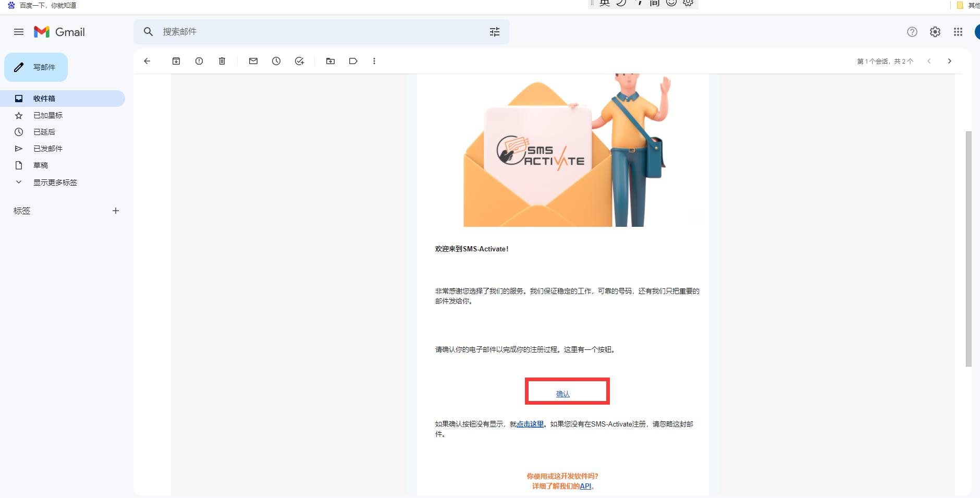Snooze the email with the clock icon
This screenshot has height=498, width=980.
(x=276, y=61)
